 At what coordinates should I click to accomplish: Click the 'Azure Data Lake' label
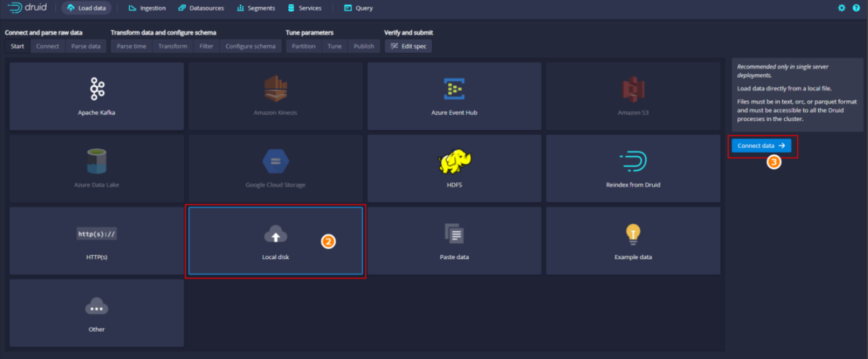click(96, 185)
